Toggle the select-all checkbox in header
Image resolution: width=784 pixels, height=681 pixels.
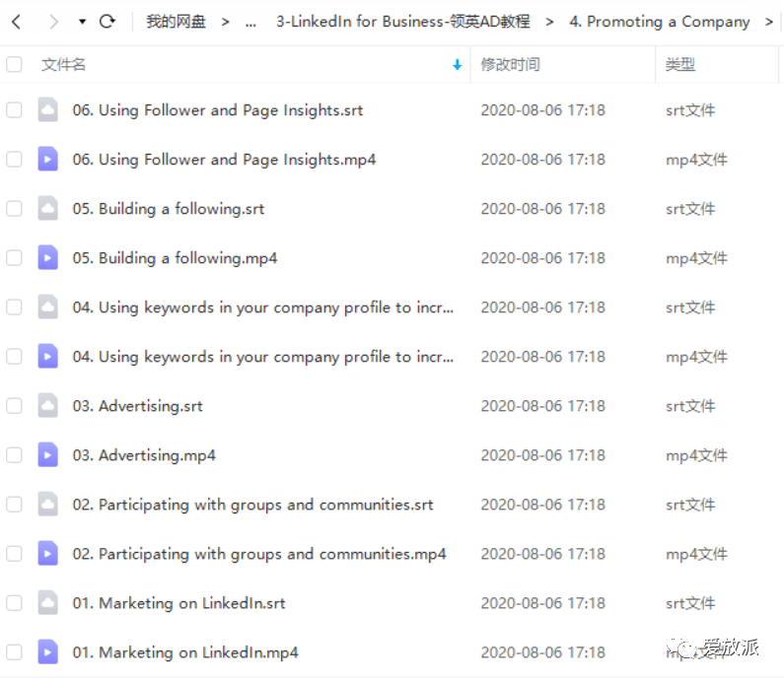tap(14, 64)
